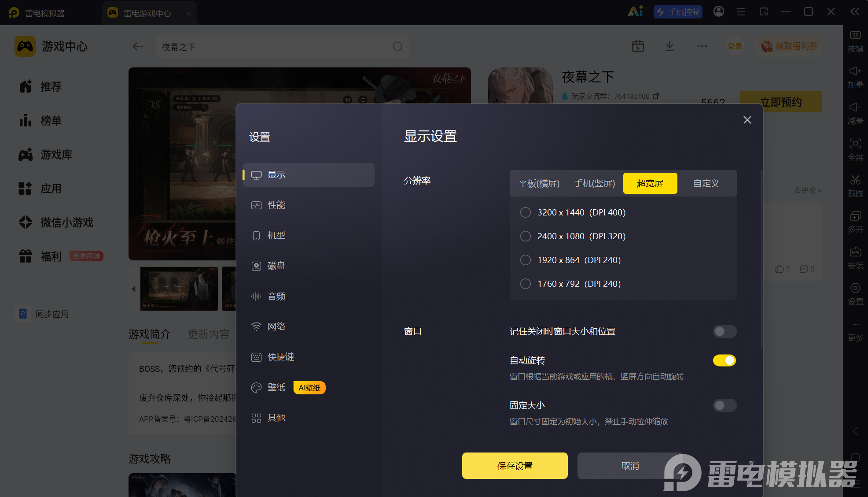
Task: Select the 超宽屏 resolution tab
Action: click(650, 183)
